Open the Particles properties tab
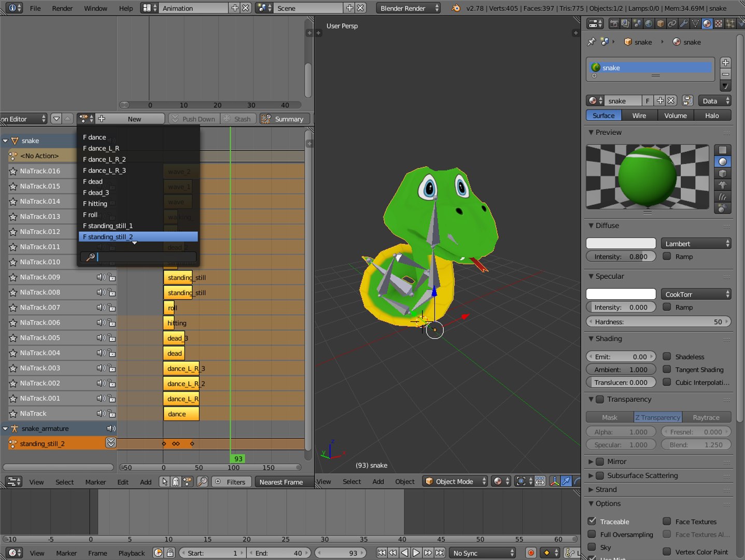The image size is (745, 560). point(730,23)
